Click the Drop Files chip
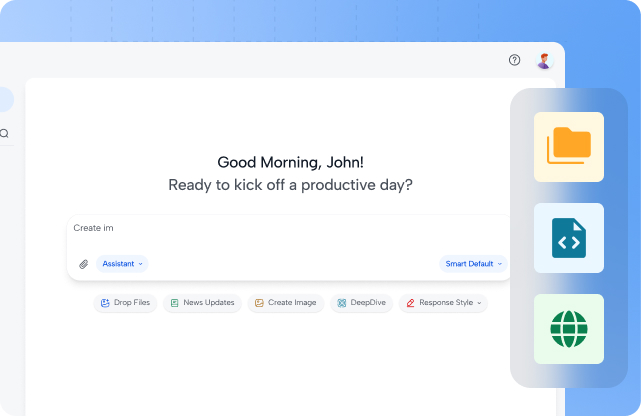The image size is (641, 416). tap(125, 303)
